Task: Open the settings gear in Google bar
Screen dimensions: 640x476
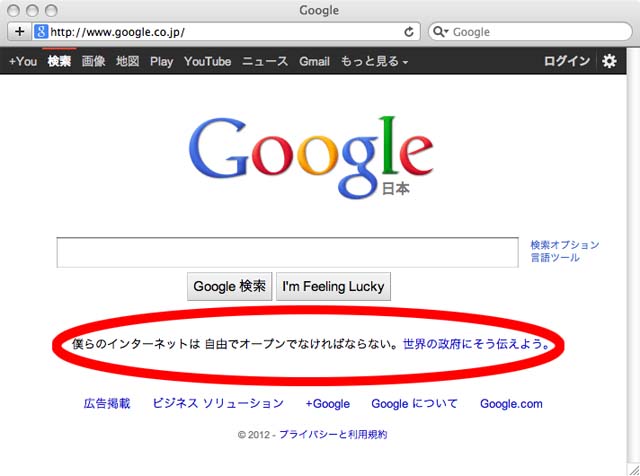Action: click(609, 61)
